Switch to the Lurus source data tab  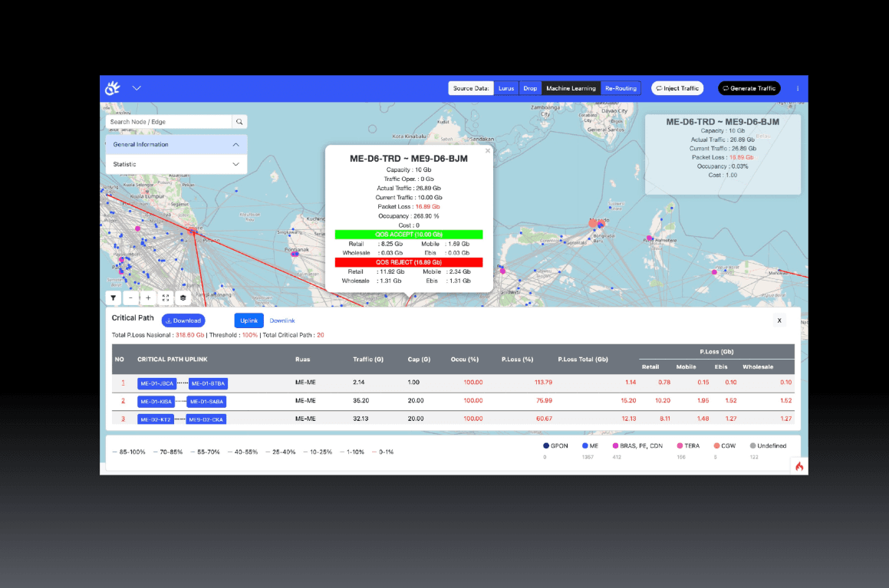506,88
